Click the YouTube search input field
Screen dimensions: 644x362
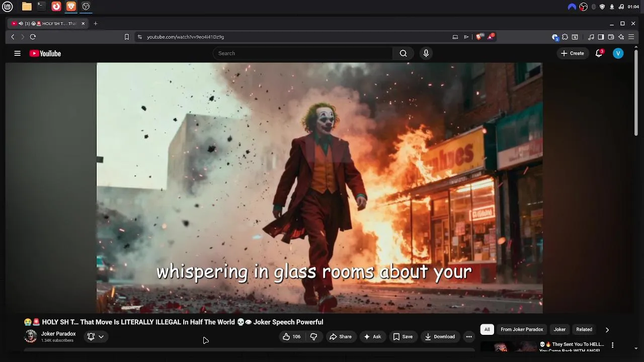[x=303, y=53]
